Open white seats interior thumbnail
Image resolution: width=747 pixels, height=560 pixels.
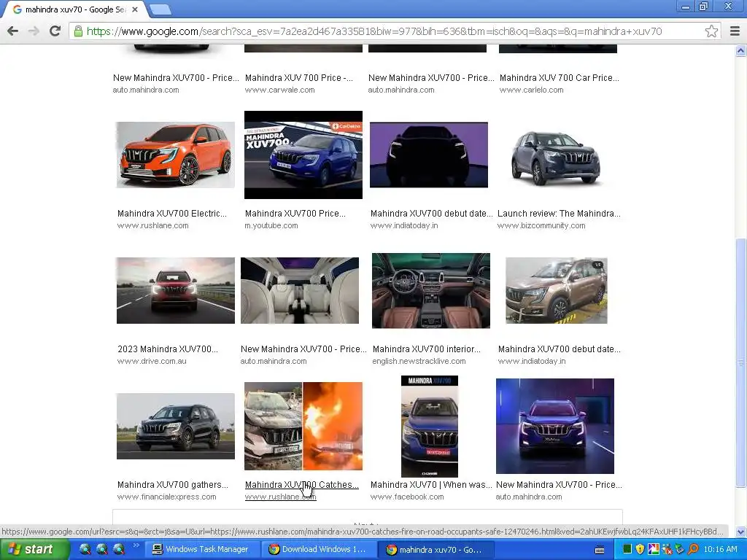coord(300,290)
